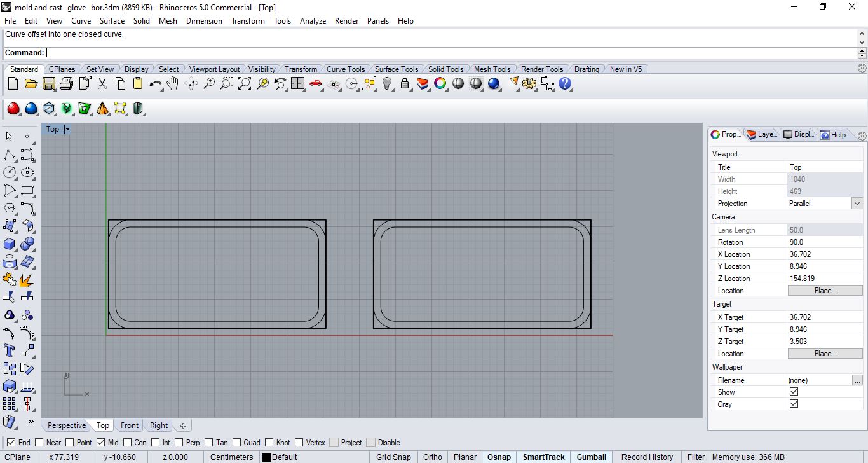The height and width of the screenshot is (463, 868).
Task: Click in the Command input field
Action: [451, 53]
